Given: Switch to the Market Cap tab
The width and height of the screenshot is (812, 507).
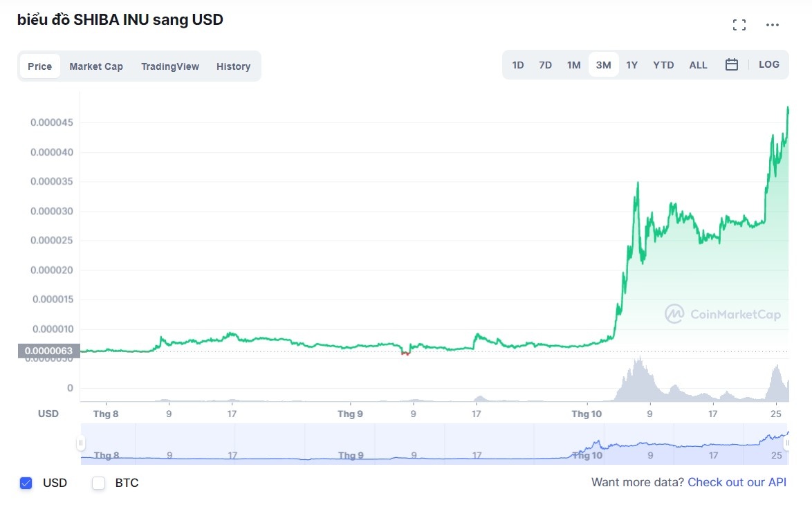Looking at the screenshot, I should point(96,66).
